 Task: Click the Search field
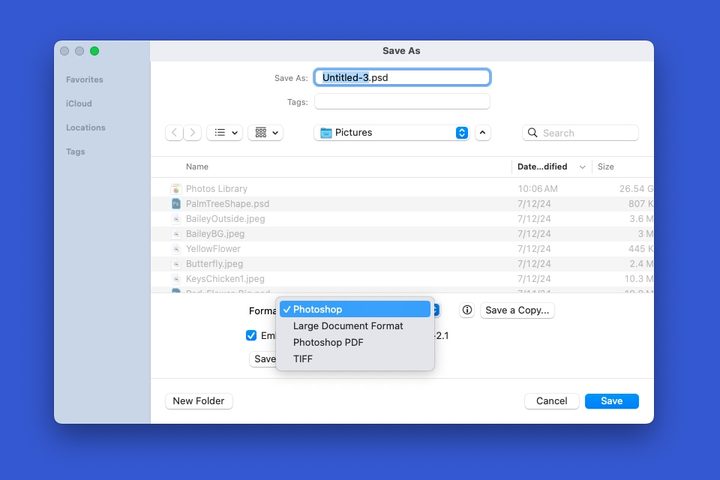click(x=580, y=133)
